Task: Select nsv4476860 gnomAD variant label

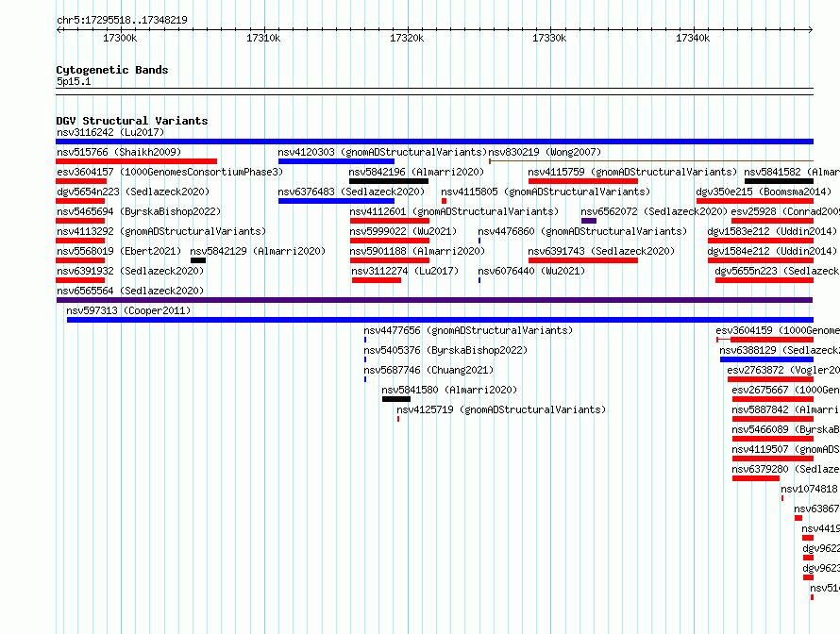Action: pyautogui.click(x=582, y=231)
